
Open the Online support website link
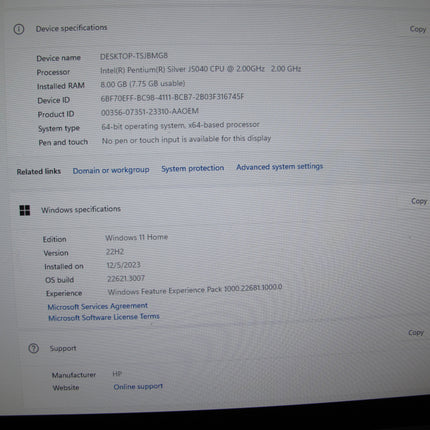(x=138, y=387)
